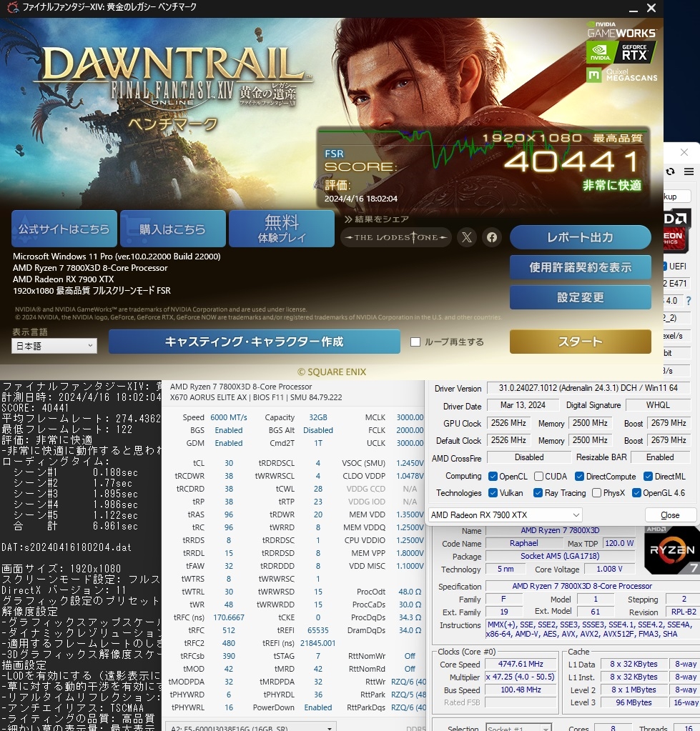This screenshot has width=700, height=731.
Task: Share result on Facebook icon
Action: click(492, 237)
